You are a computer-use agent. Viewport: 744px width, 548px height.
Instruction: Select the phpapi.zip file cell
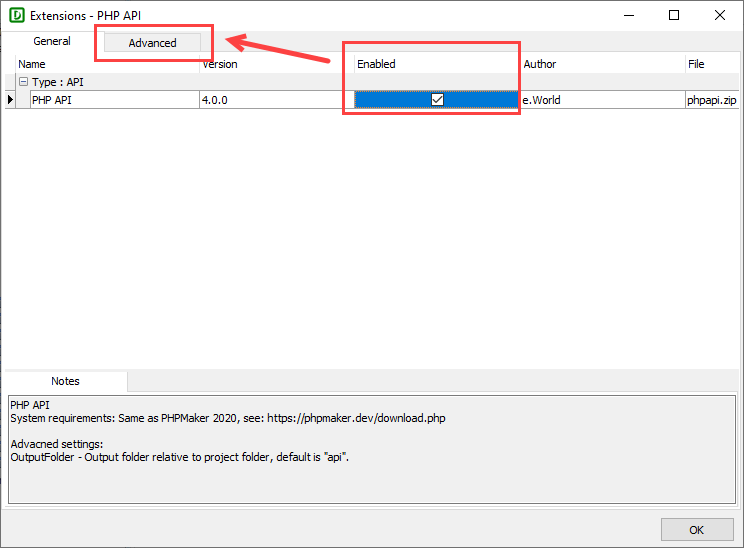click(712, 100)
